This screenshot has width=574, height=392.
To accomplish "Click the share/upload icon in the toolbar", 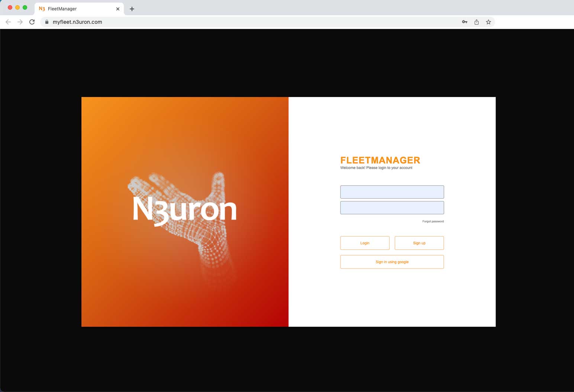I will pos(477,22).
